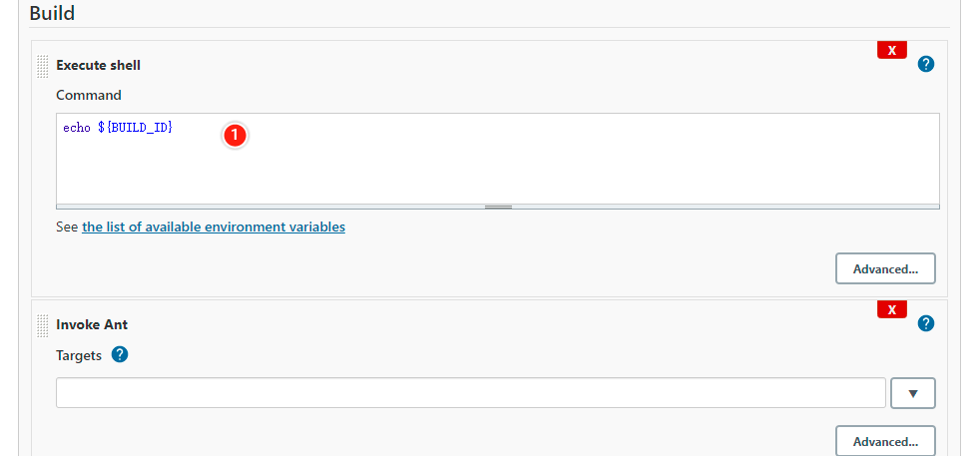Click the Build section heading
The height and width of the screenshot is (456, 980).
52,14
